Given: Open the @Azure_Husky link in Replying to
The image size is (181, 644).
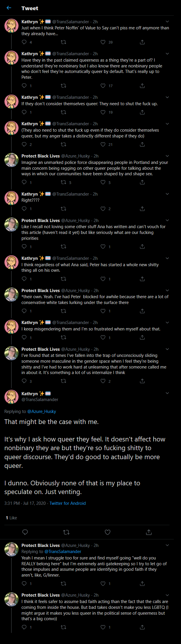Looking at the screenshot, I should (x=42, y=412).
